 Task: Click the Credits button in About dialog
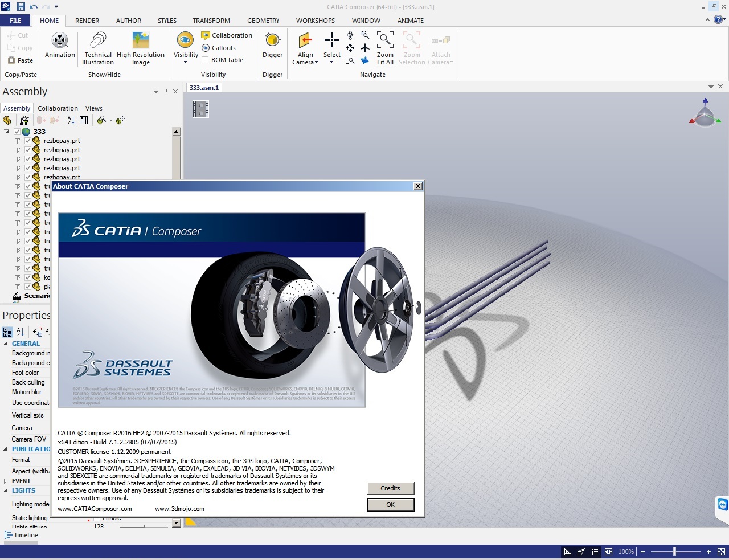pyautogui.click(x=391, y=488)
